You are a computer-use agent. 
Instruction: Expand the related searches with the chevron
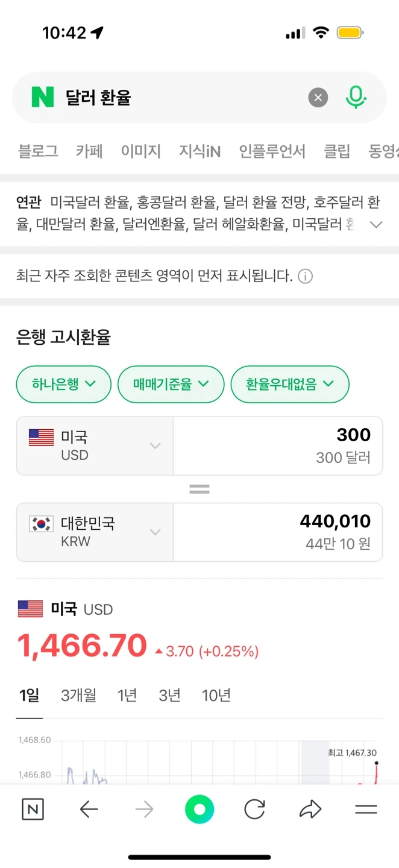pos(376,224)
